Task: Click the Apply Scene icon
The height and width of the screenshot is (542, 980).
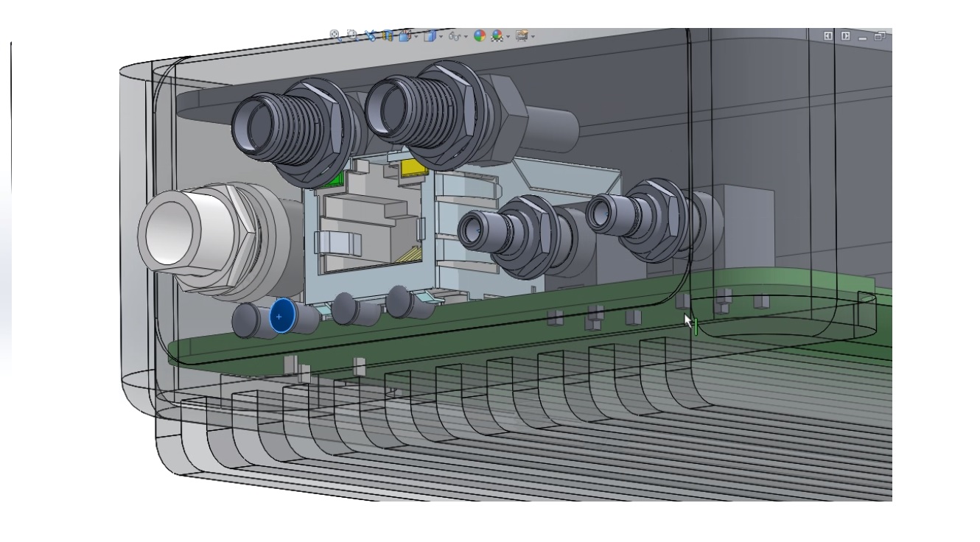Action: click(497, 35)
